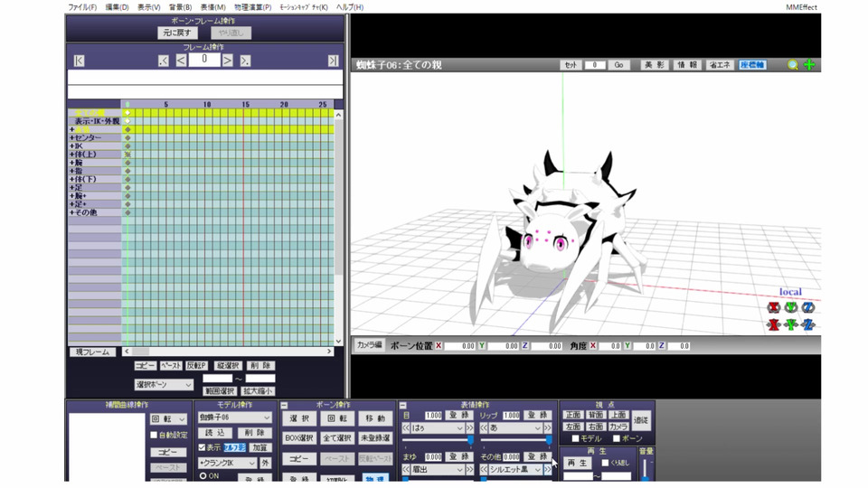Open the 編集(D) menu
Screen dimensions: 868x488
117,7
